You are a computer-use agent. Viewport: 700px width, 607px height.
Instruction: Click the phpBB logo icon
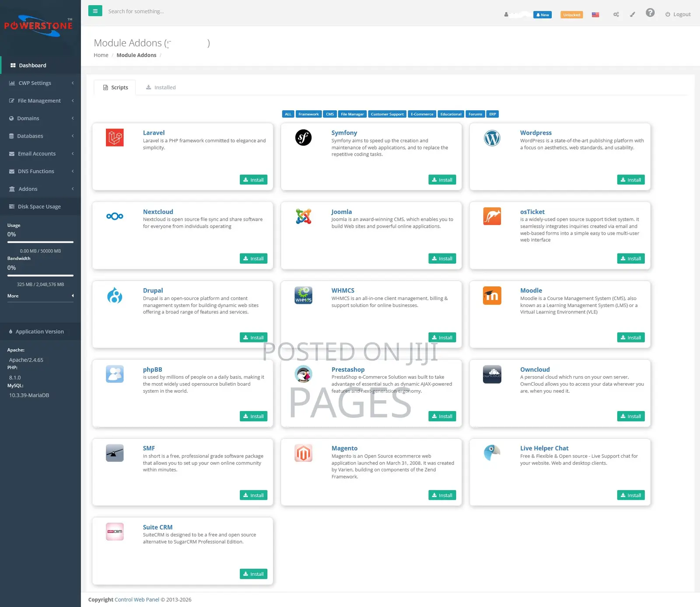tap(115, 374)
